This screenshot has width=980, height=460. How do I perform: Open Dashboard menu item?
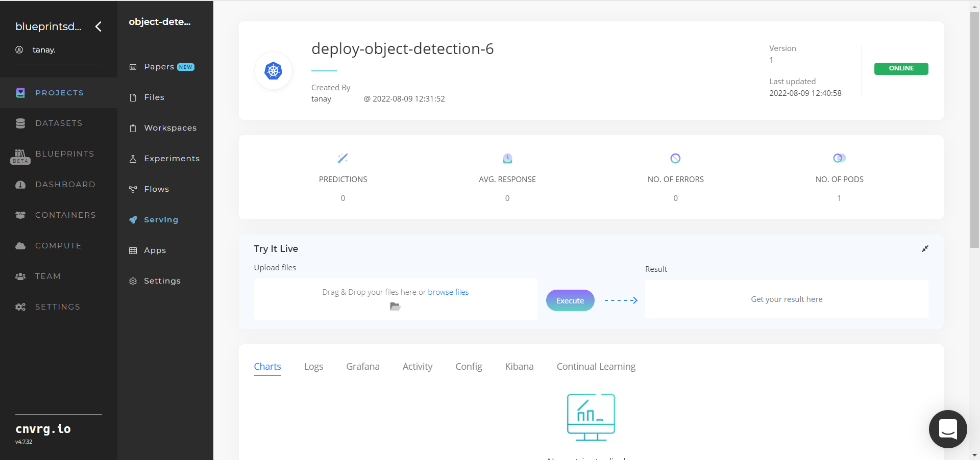pyautogui.click(x=65, y=185)
